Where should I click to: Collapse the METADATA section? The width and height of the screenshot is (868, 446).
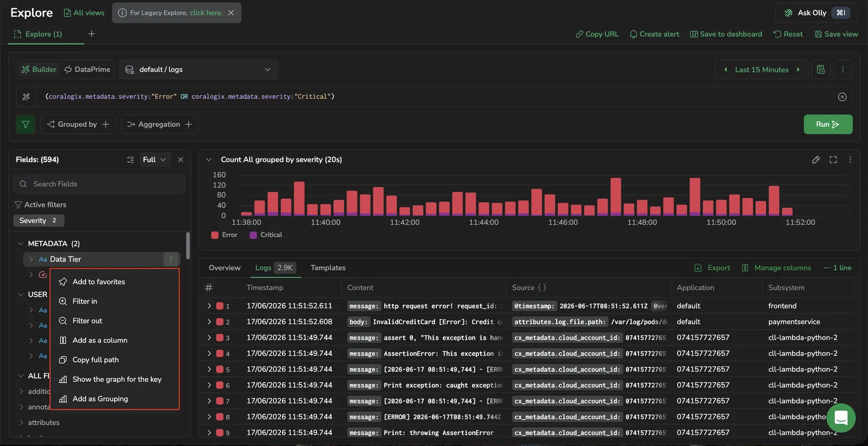coord(21,244)
